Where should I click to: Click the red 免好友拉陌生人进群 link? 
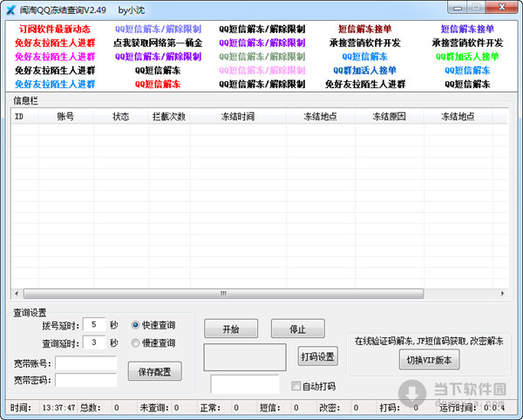pos(55,43)
